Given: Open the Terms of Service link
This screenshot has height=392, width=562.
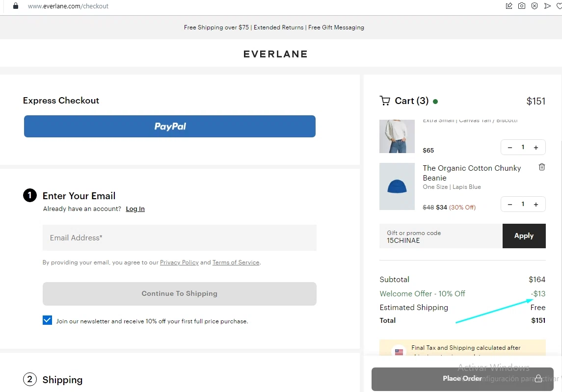Looking at the screenshot, I should click(236, 262).
